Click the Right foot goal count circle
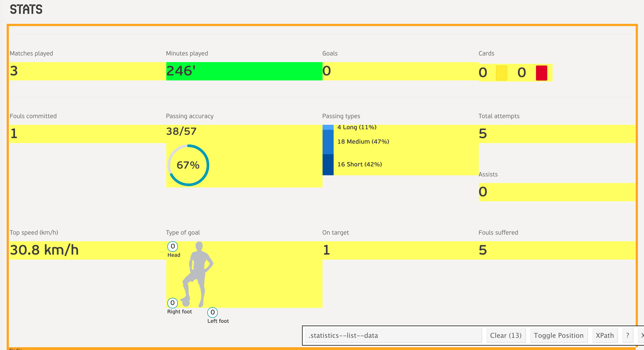Image resolution: width=644 pixels, height=350 pixels. click(172, 303)
